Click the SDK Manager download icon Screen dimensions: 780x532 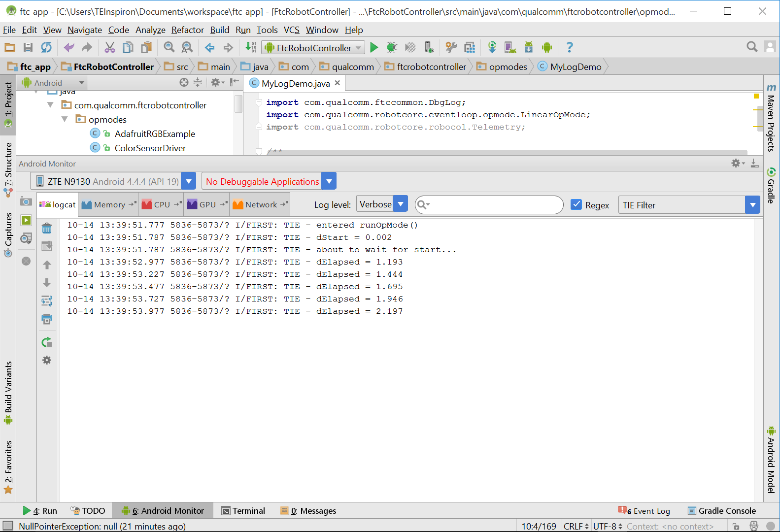[529, 47]
